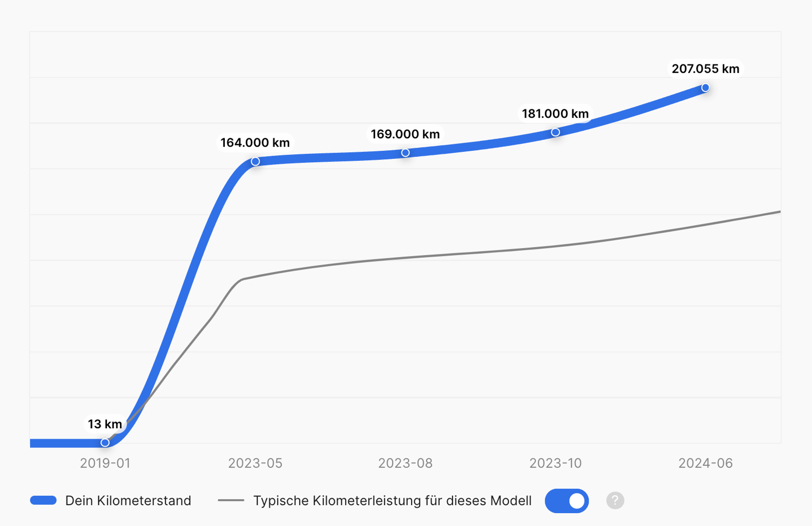Click the 207.055 km label

click(x=706, y=69)
